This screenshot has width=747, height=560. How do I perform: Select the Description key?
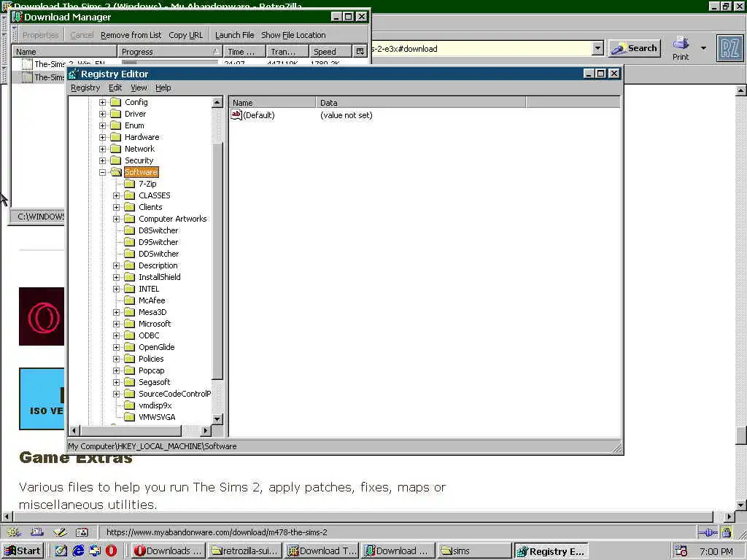click(x=158, y=265)
